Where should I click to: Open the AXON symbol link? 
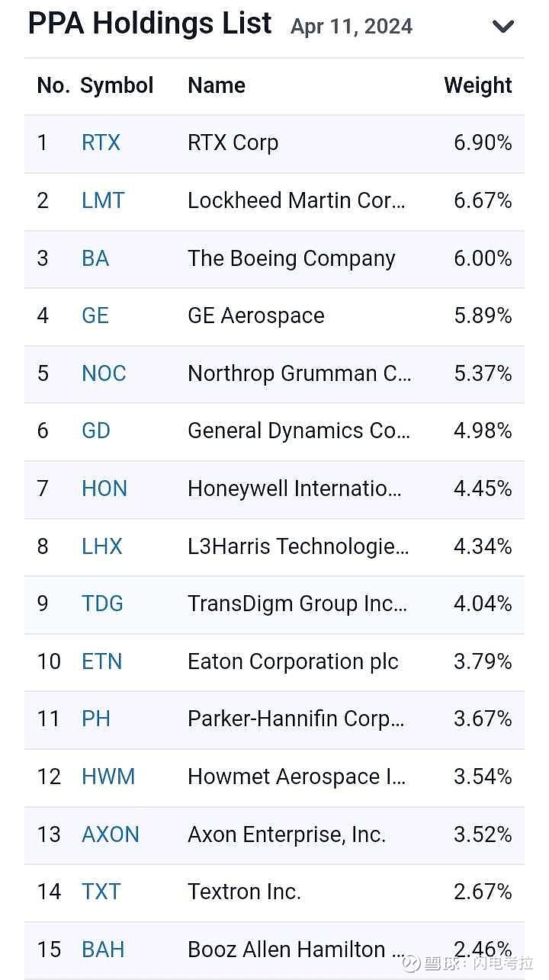click(x=111, y=834)
